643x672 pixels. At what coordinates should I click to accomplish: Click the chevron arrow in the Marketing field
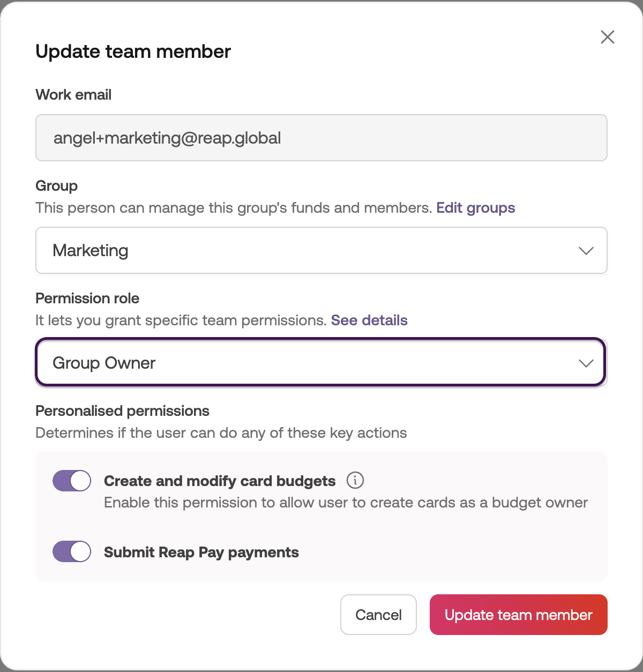pyautogui.click(x=586, y=251)
